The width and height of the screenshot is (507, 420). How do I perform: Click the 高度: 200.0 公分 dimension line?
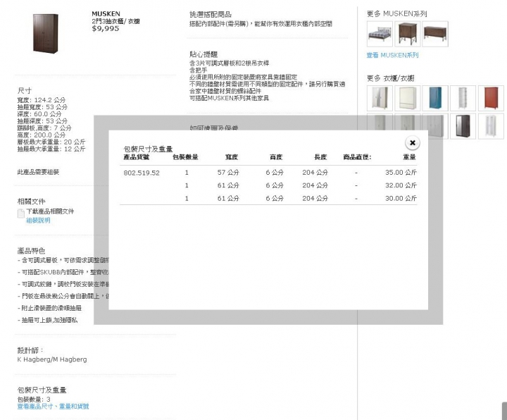tap(42, 135)
